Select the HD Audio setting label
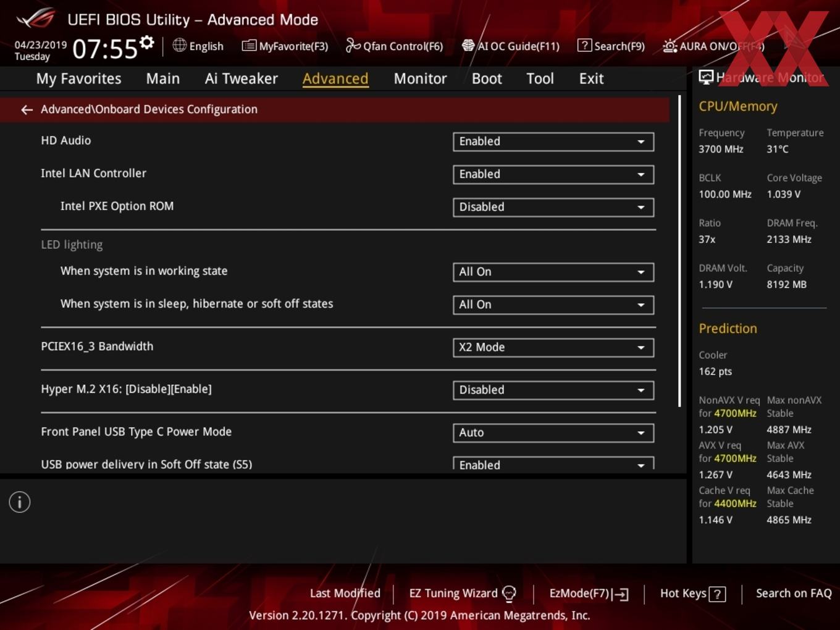The width and height of the screenshot is (840, 630). point(66,140)
